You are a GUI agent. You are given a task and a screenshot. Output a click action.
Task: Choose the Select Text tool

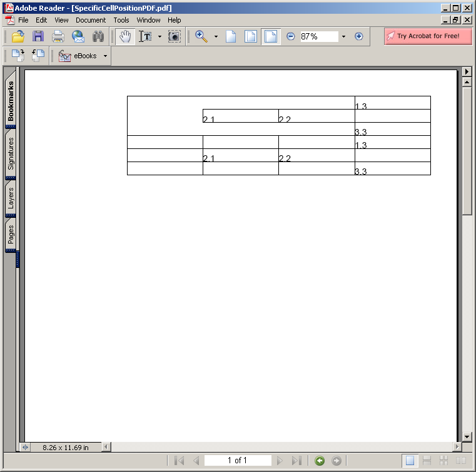tap(145, 36)
